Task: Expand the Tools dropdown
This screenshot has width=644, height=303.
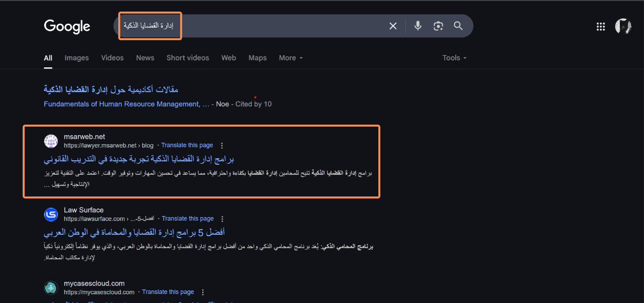Action: pyautogui.click(x=454, y=58)
